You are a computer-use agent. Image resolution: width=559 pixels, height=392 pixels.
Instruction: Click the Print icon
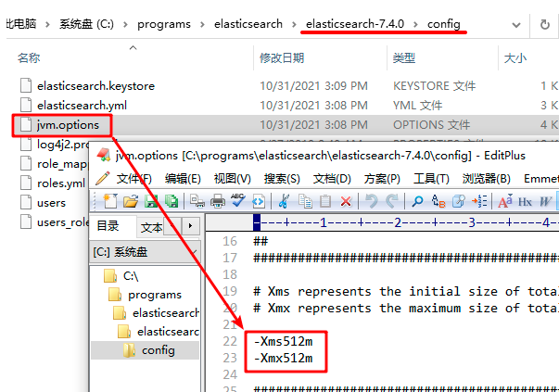tap(218, 202)
